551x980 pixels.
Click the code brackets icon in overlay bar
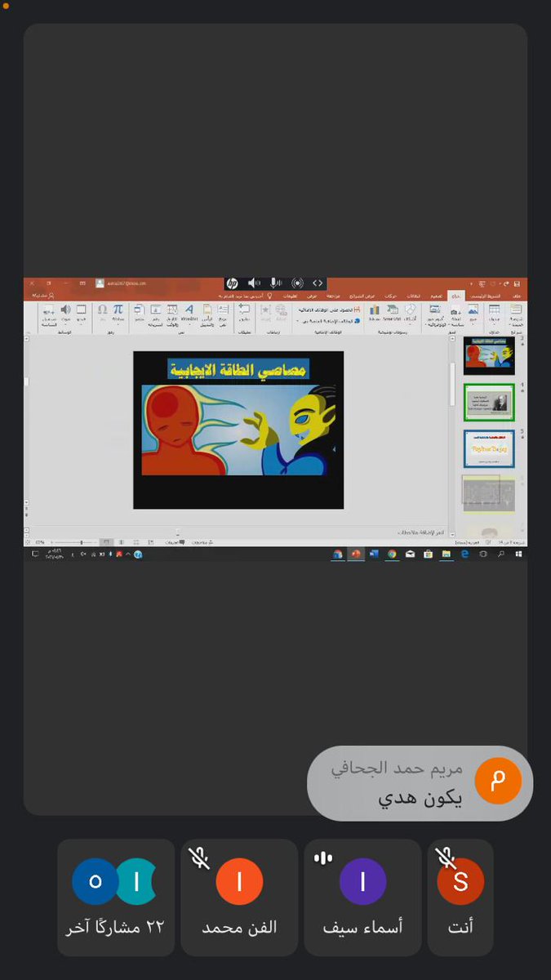tap(318, 283)
